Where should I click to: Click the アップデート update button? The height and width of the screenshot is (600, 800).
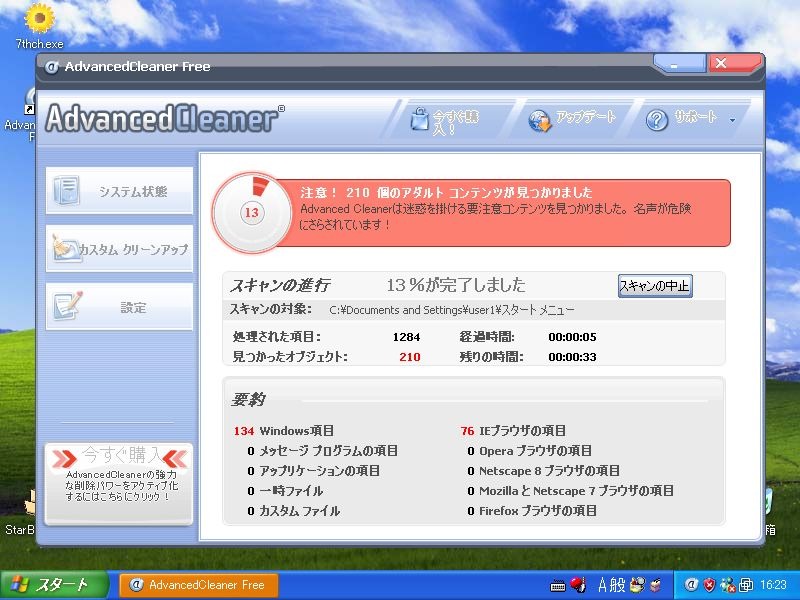[571, 120]
